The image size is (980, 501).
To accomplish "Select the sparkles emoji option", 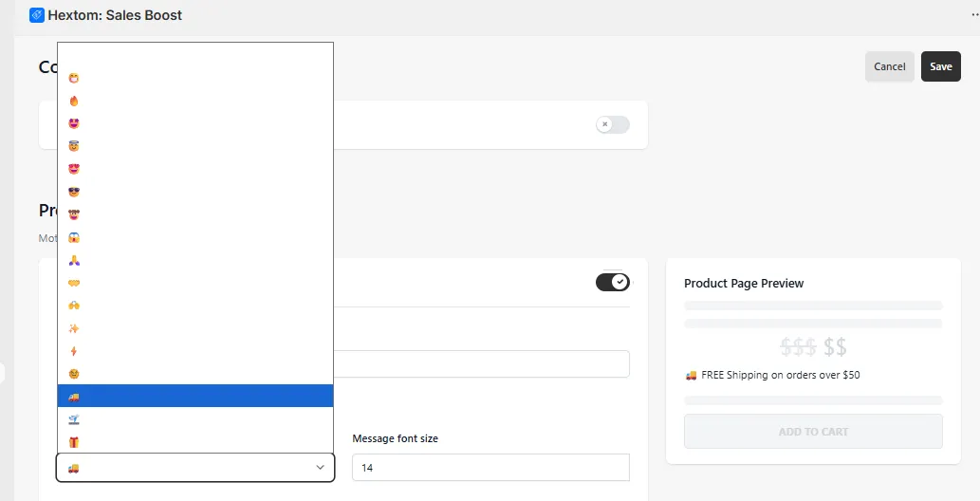I will click(195, 328).
